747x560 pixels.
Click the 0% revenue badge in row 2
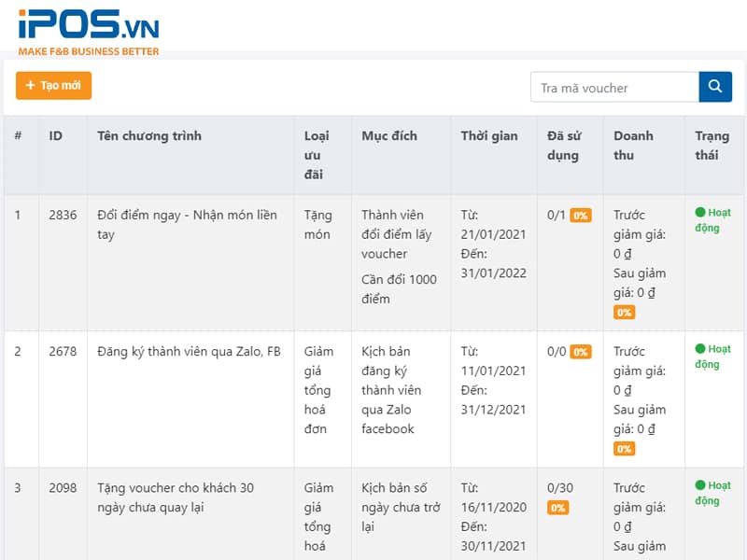(624, 449)
